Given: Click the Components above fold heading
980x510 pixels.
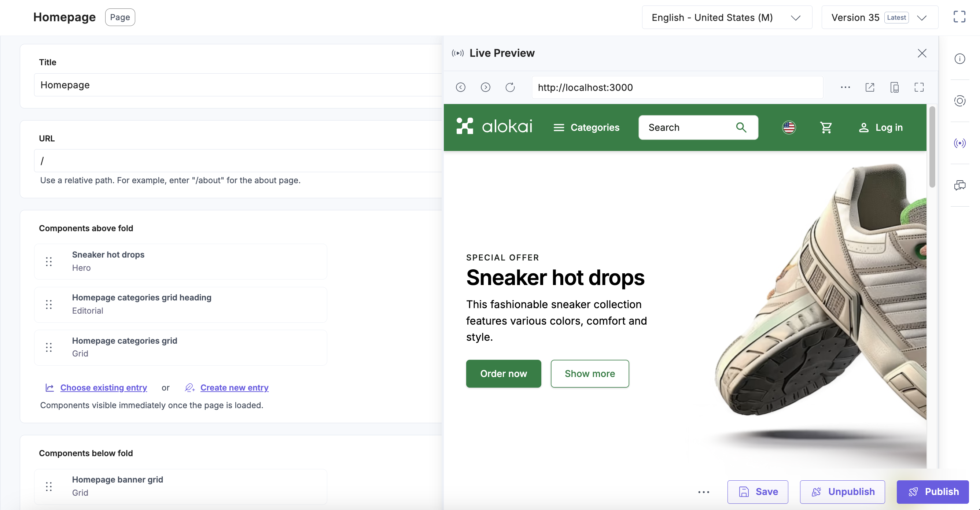Looking at the screenshot, I should pos(86,228).
